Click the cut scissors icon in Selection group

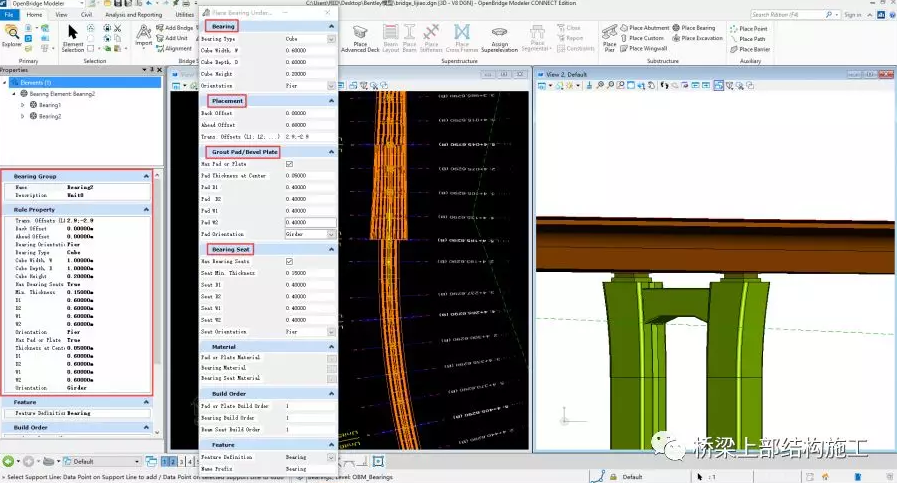tap(117, 27)
